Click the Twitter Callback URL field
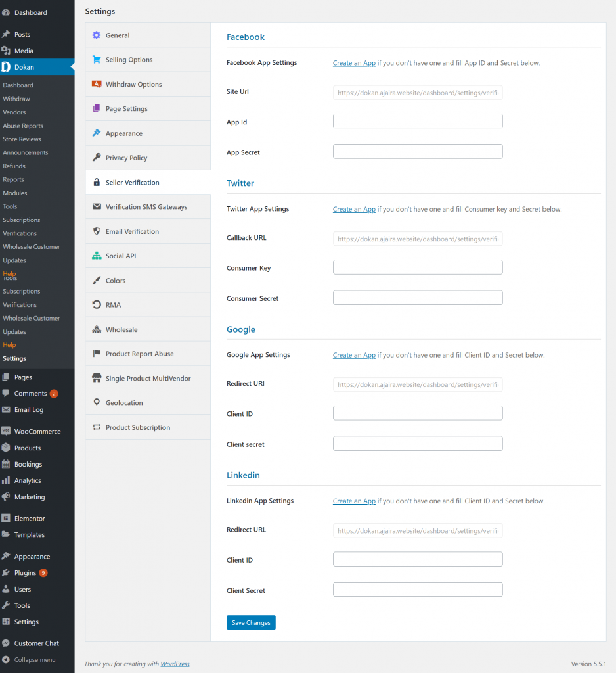This screenshot has height=673, width=616. (x=418, y=239)
